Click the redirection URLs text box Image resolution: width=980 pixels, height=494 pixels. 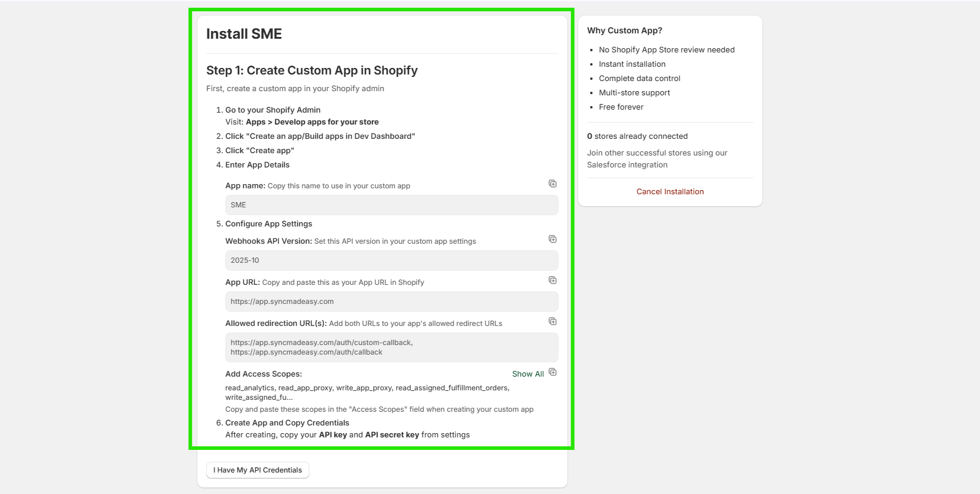(391, 347)
